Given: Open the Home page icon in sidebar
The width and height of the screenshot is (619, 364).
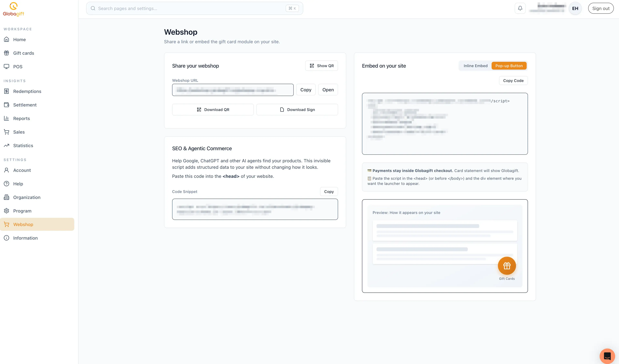Looking at the screenshot, I should tap(7, 39).
